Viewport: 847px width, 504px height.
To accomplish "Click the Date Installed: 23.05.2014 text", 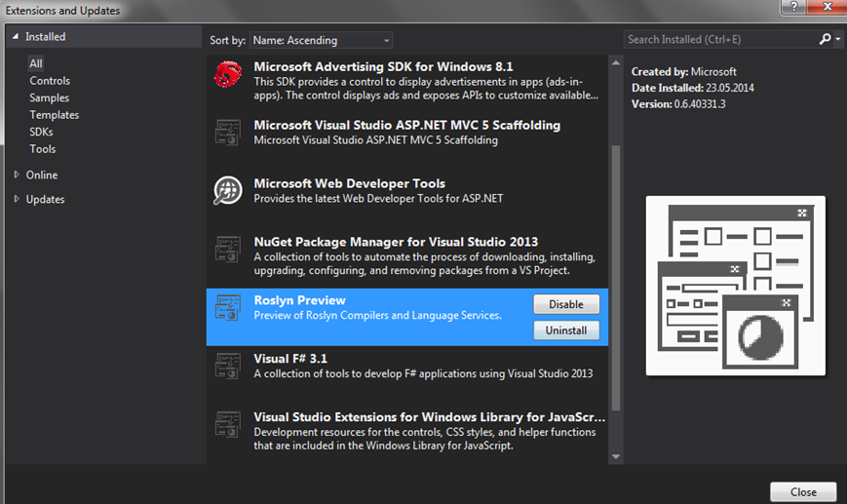I will [x=692, y=88].
